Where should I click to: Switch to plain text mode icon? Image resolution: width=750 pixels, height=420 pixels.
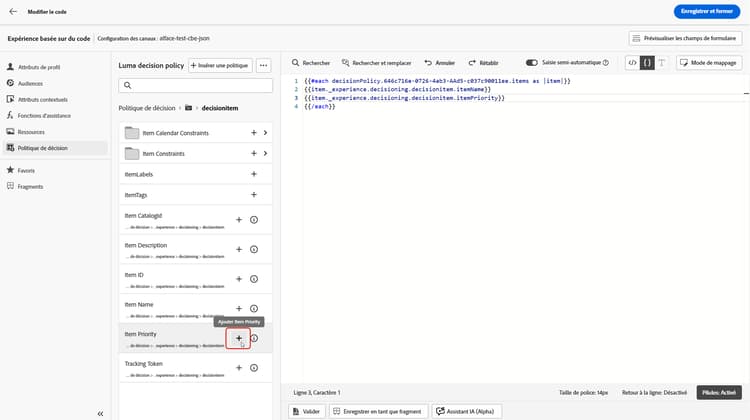pos(662,63)
